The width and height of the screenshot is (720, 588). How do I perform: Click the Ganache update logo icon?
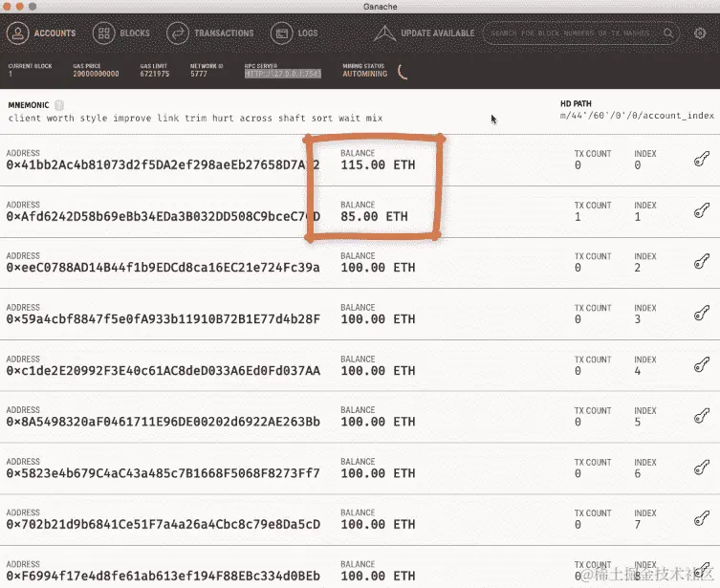point(384,33)
